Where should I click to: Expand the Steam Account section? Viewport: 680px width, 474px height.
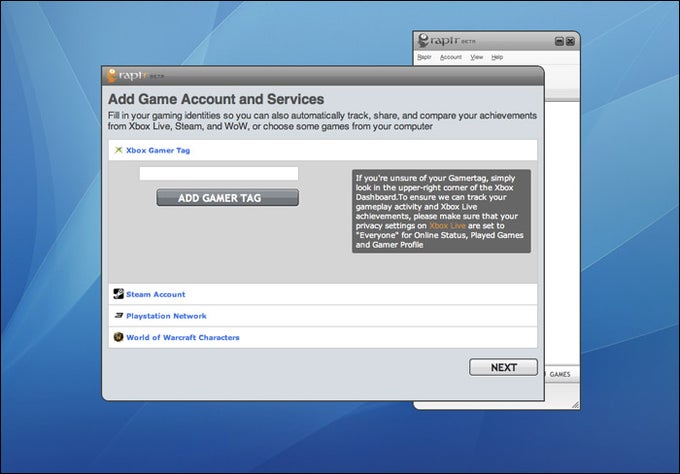pyautogui.click(x=323, y=294)
